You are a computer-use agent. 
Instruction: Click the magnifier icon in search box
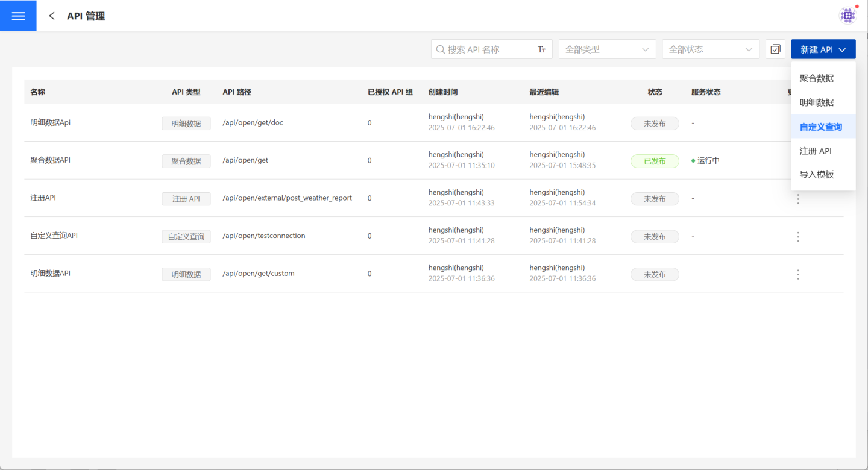pos(441,49)
